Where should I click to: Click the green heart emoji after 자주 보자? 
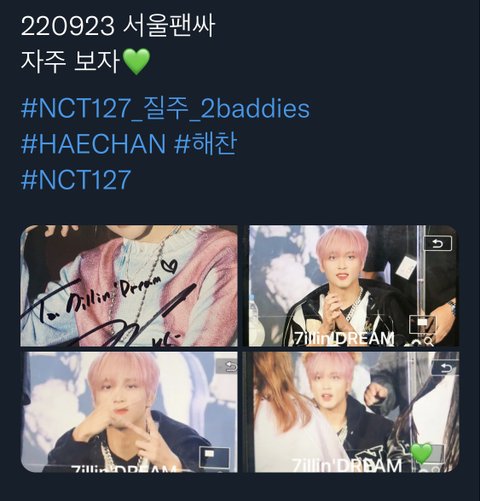point(137,62)
